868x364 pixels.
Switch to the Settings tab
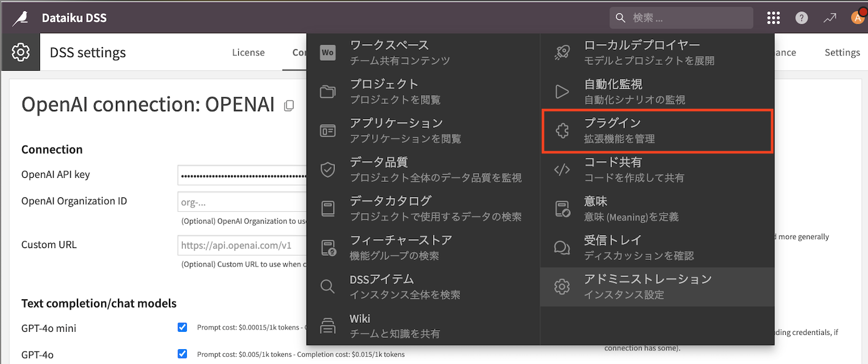click(x=842, y=52)
